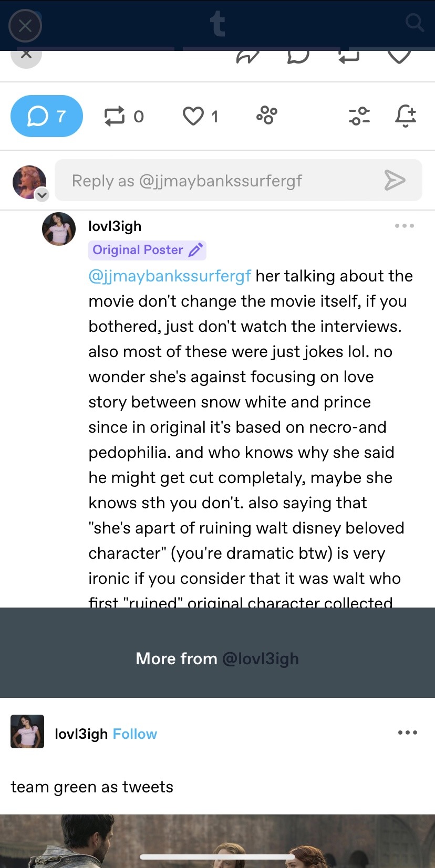Switch to the reblogs tab
The width and height of the screenshot is (435, 868).
coord(124,116)
